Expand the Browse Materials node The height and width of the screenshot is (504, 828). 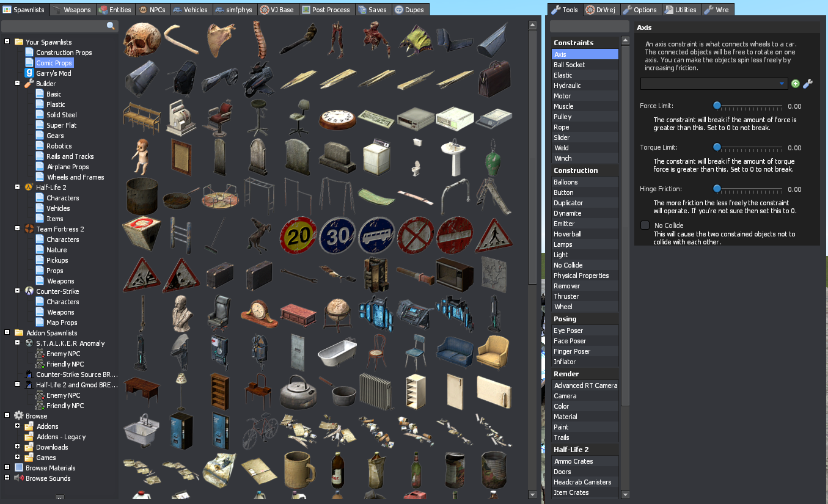tap(7, 468)
